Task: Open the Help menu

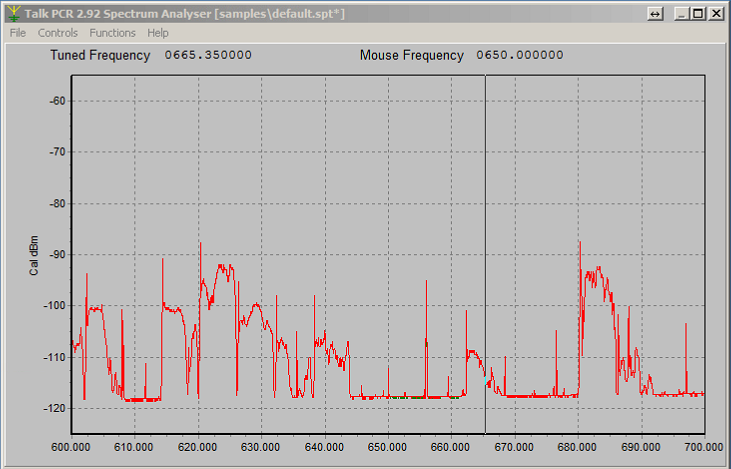Action: 158,33
